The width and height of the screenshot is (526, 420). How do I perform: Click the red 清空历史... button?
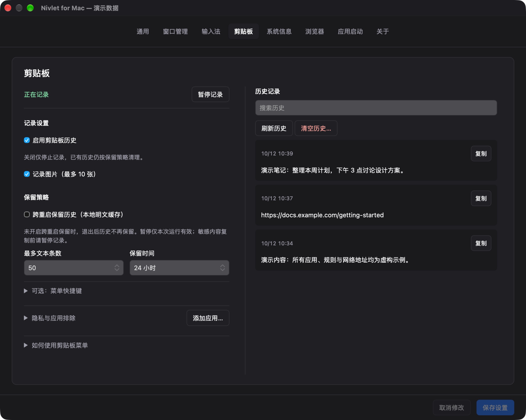[x=316, y=128]
